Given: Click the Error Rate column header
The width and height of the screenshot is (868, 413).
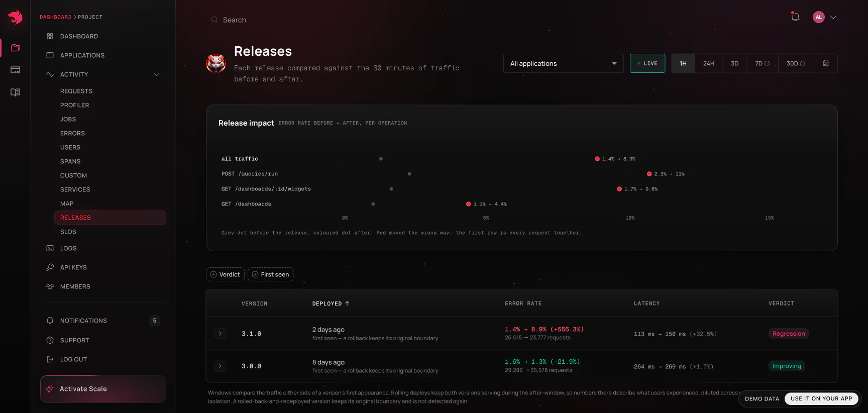Looking at the screenshot, I should [523, 303].
